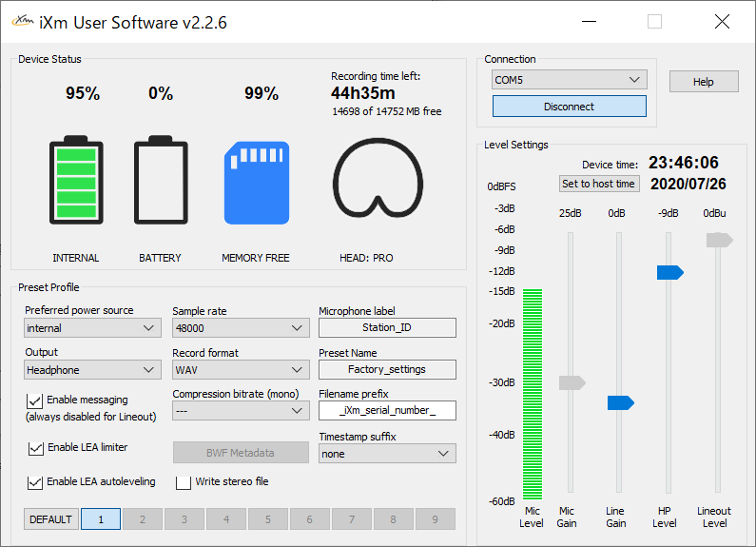Click the 95% internal battery value
The height and width of the screenshot is (547, 756).
[83, 93]
